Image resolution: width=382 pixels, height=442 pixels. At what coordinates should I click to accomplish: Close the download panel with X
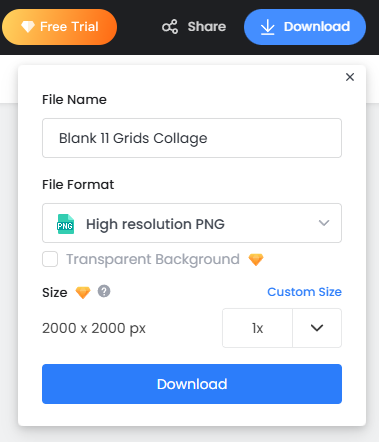pyautogui.click(x=350, y=77)
